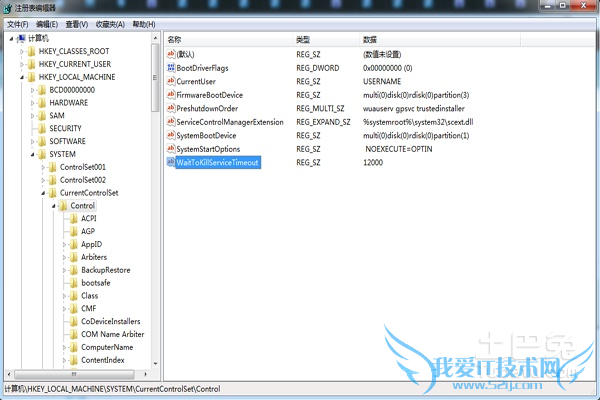Click the HARDWARE folder icon
This screenshot has width=600, height=400.
(42, 103)
